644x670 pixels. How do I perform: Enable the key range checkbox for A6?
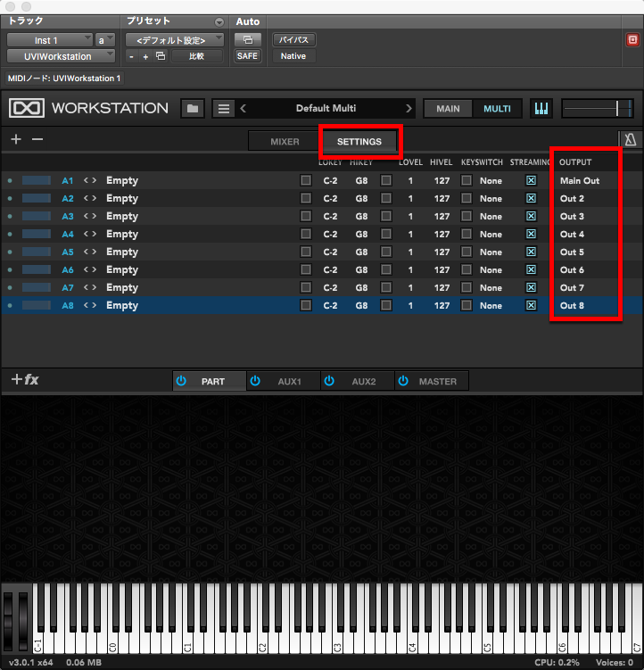click(x=306, y=269)
